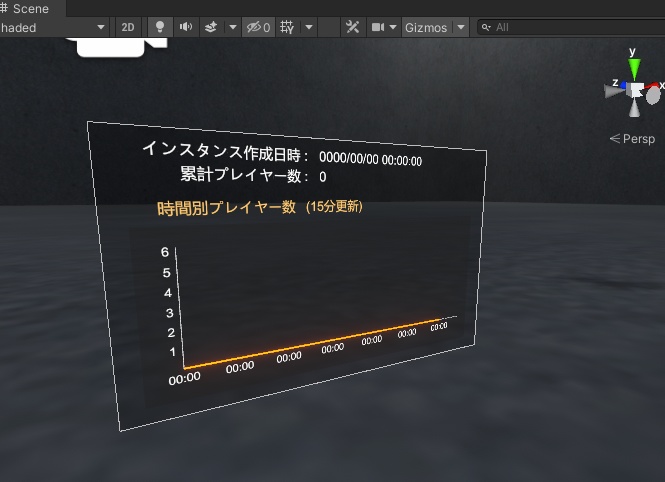Click the search magnifier icon
665x482 pixels.
coord(486,28)
